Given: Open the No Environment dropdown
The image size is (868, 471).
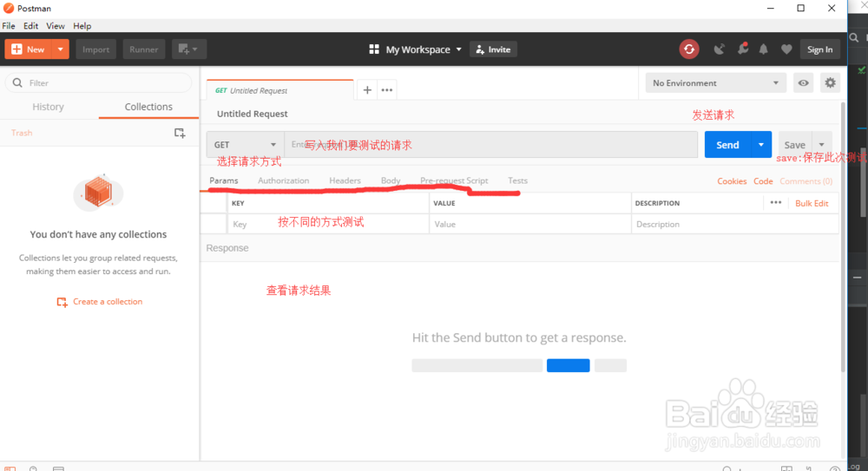Looking at the screenshot, I should click(716, 83).
